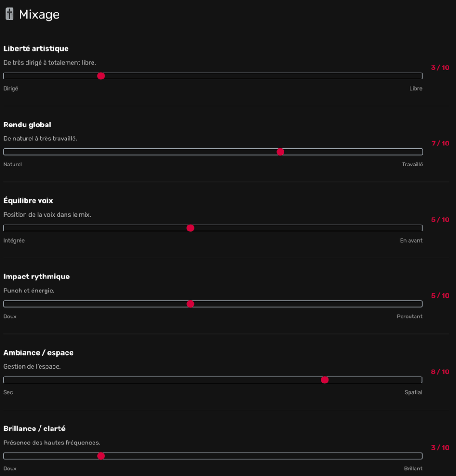Select the Liberté artistique slider handle
Screen dimensions: 456x476
(101, 75)
